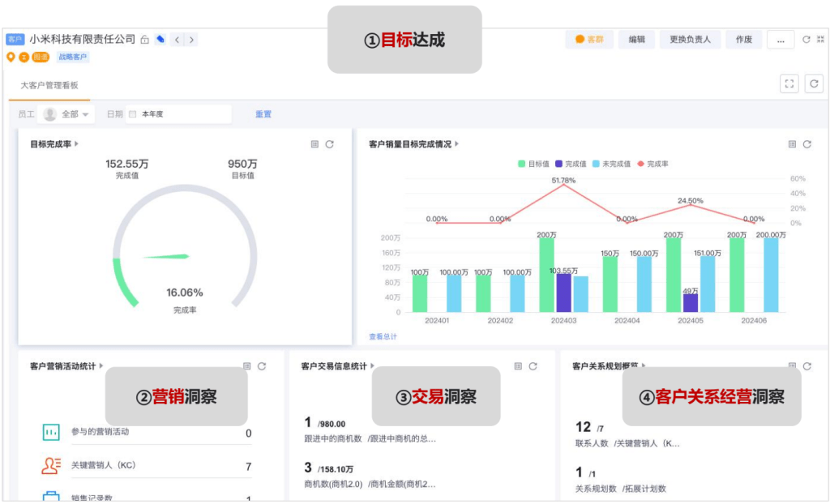Open the table view icon on 目标完成率 panel
This screenshot has height=504, width=830.
[x=316, y=143]
